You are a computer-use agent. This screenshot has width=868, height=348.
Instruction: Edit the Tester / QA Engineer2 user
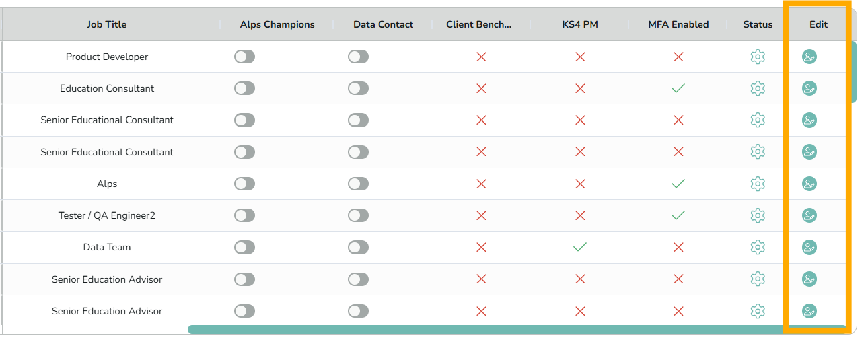tap(809, 215)
